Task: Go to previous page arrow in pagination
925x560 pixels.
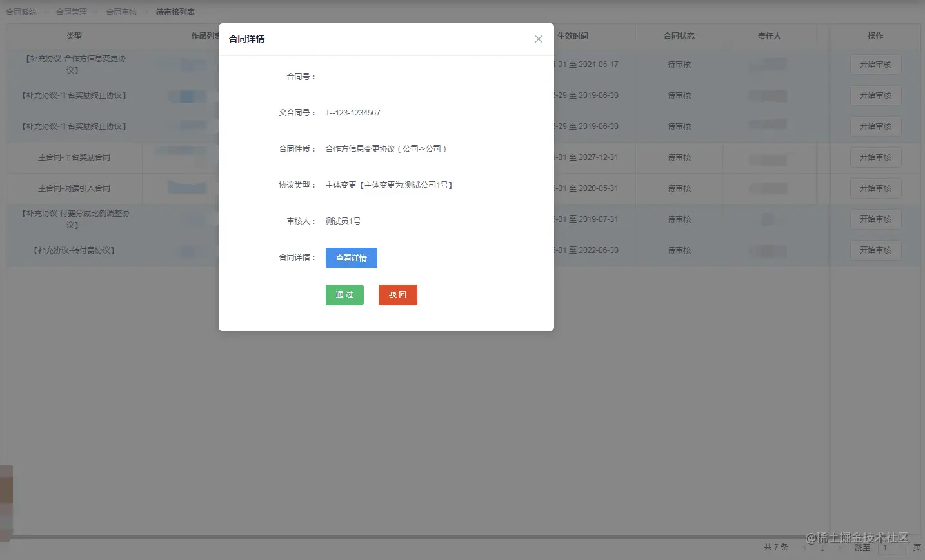Action: (804, 547)
